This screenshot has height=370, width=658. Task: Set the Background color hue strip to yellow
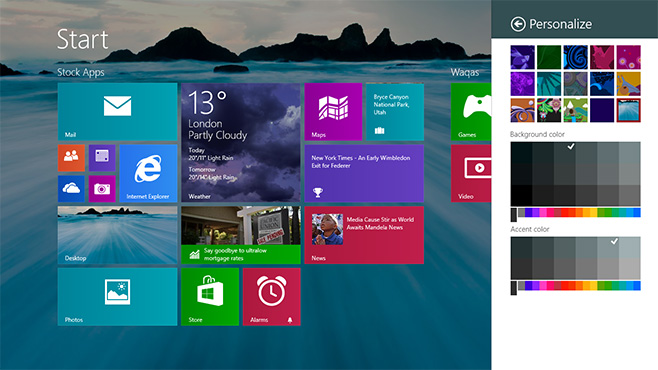tap(593, 213)
